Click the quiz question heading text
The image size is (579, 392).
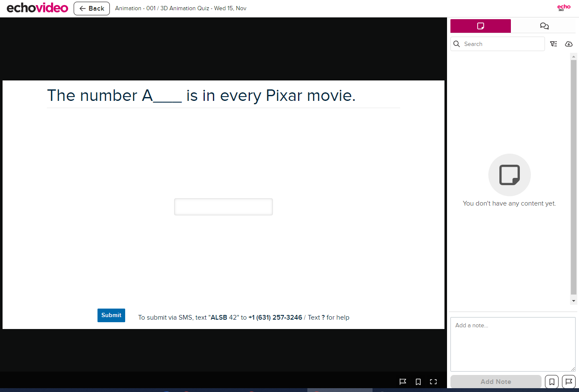pos(201,96)
